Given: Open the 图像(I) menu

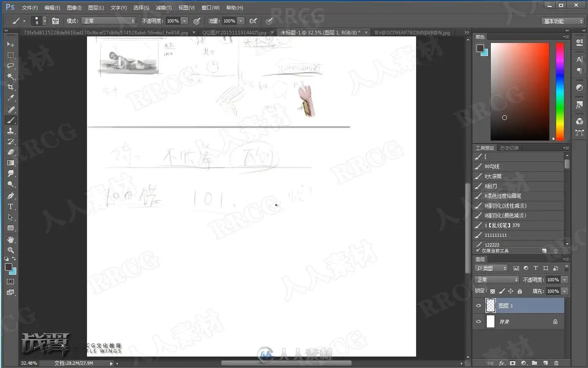Looking at the screenshot, I should (x=74, y=8).
